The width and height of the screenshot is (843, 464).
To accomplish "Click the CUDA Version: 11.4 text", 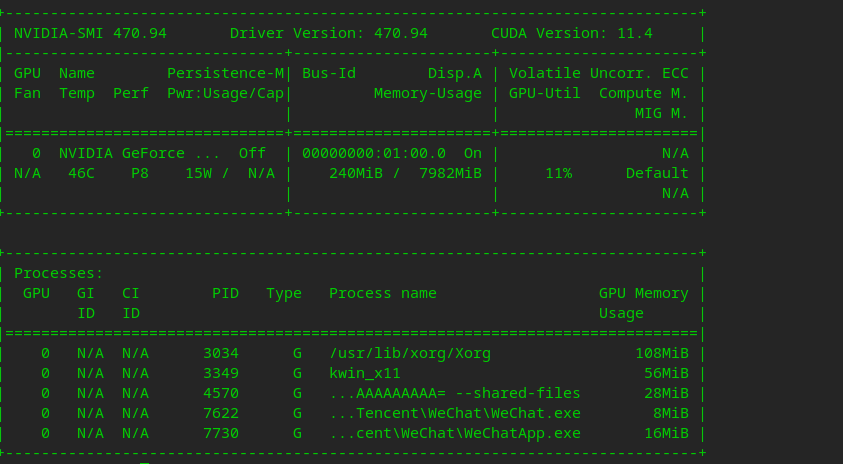I will tap(571, 33).
